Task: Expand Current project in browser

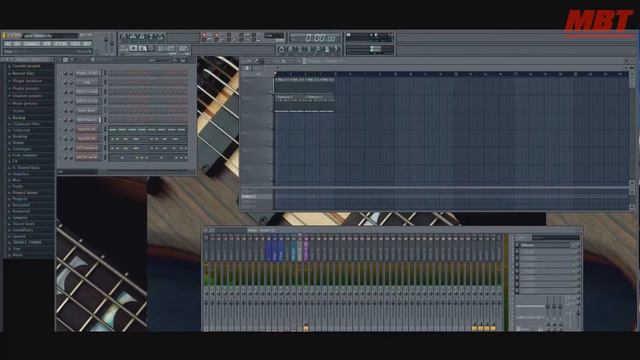Action: point(26,66)
